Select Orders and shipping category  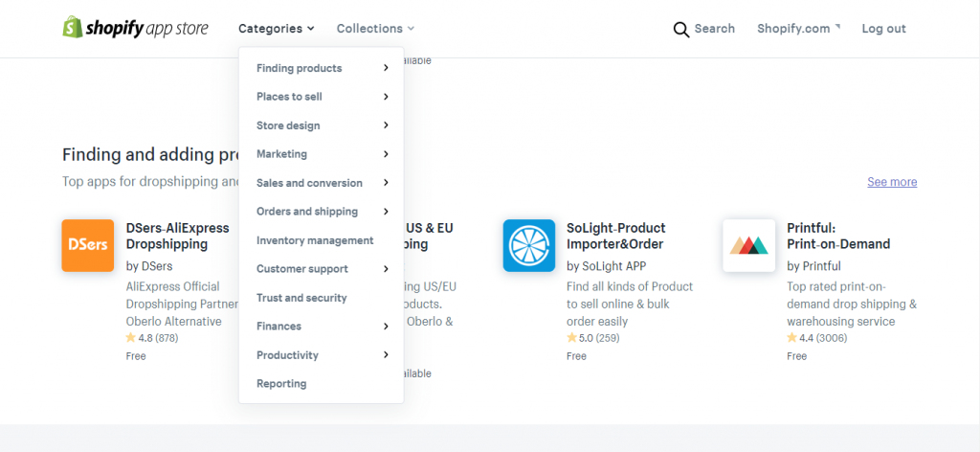coord(307,212)
